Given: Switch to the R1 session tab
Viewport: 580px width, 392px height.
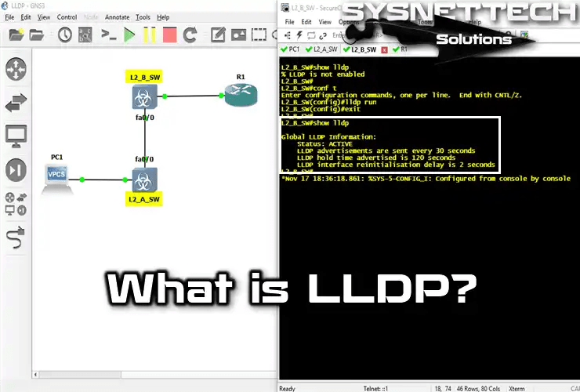Looking at the screenshot, I should click(400, 49).
